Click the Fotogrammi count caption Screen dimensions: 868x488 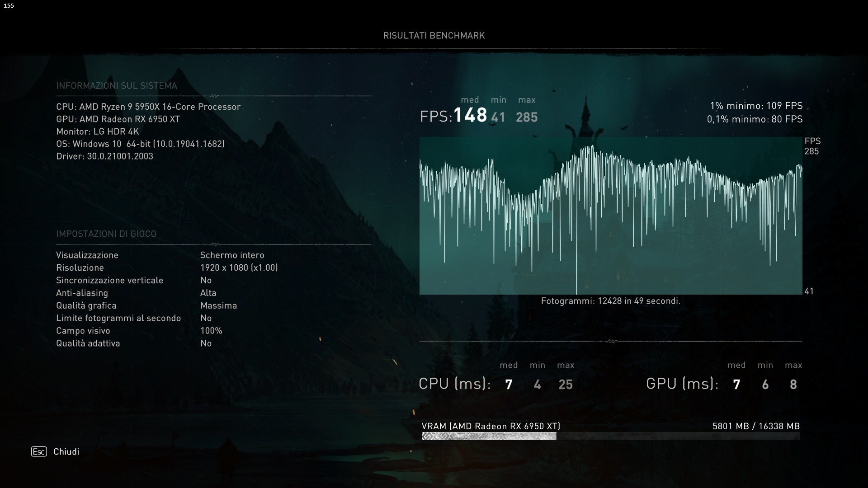click(610, 301)
